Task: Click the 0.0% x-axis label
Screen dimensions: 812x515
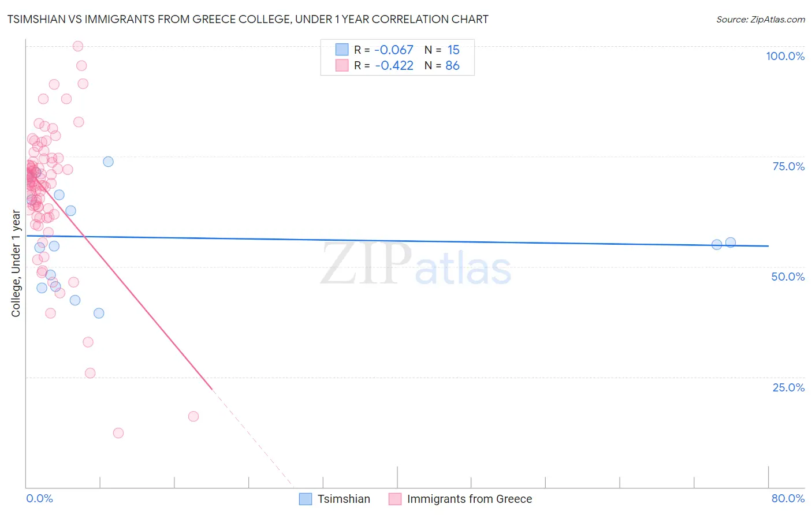Action: [40, 498]
